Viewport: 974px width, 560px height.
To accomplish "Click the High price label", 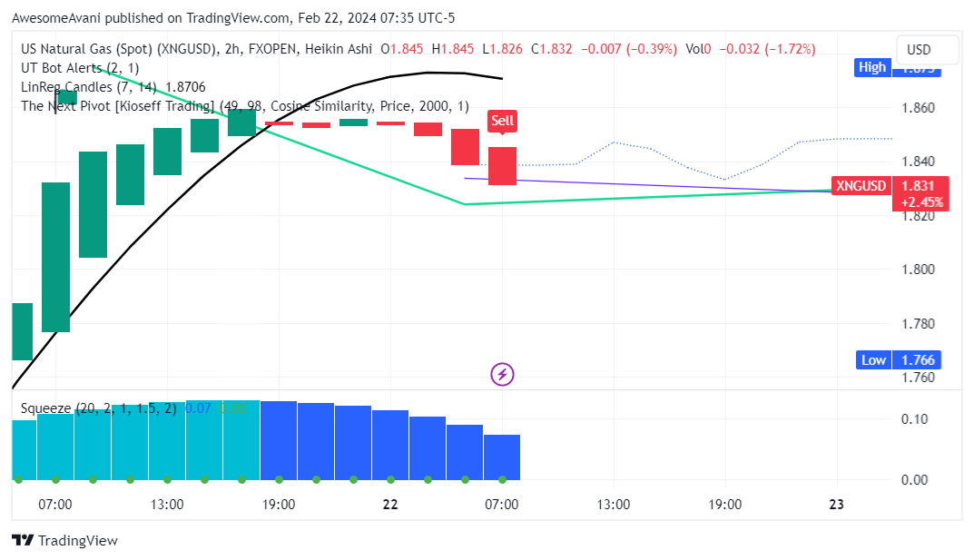I will point(872,68).
